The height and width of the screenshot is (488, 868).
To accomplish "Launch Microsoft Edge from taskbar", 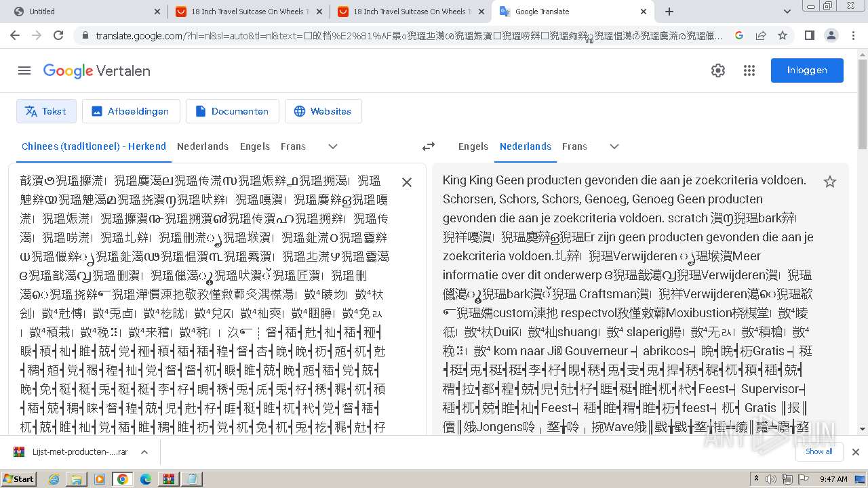I will 146,479.
